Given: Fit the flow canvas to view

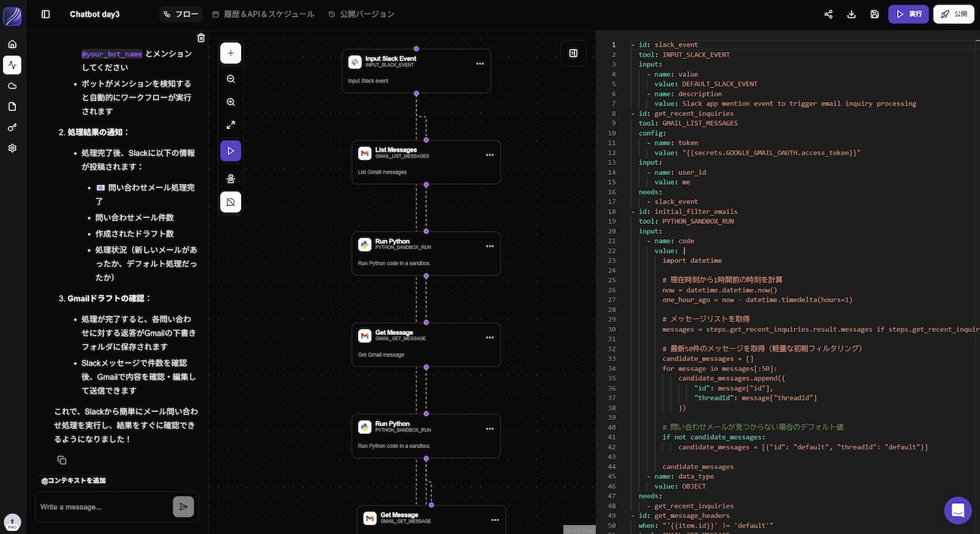Looking at the screenshot, I should (231, 125).
